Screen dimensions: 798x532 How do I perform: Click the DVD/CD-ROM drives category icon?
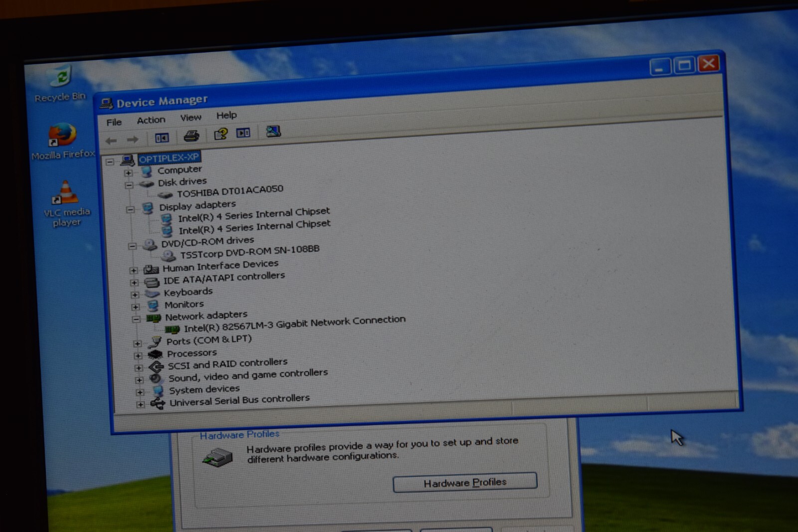pos(150,245)
